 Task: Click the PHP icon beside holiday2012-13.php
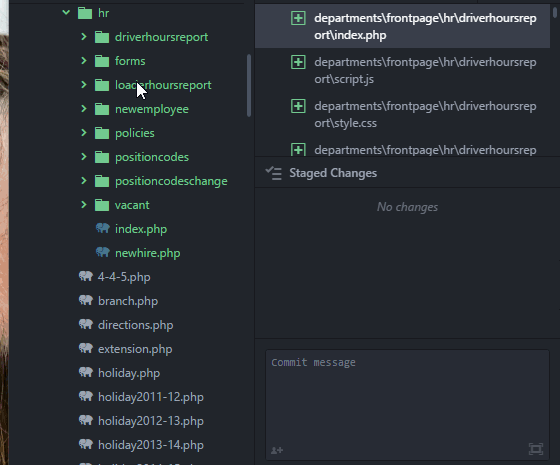(86, 420)
